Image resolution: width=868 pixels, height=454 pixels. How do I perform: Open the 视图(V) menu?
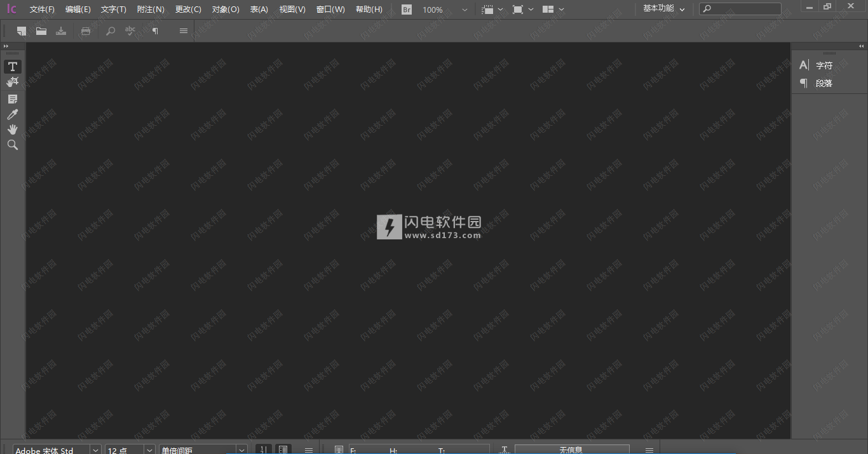click(x=292, y=10)
